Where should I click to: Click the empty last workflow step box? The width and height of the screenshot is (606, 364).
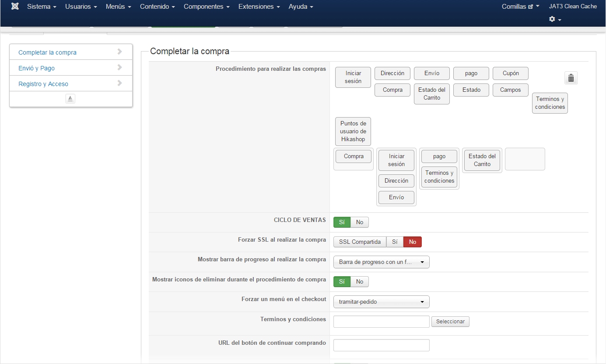point(525,159)
